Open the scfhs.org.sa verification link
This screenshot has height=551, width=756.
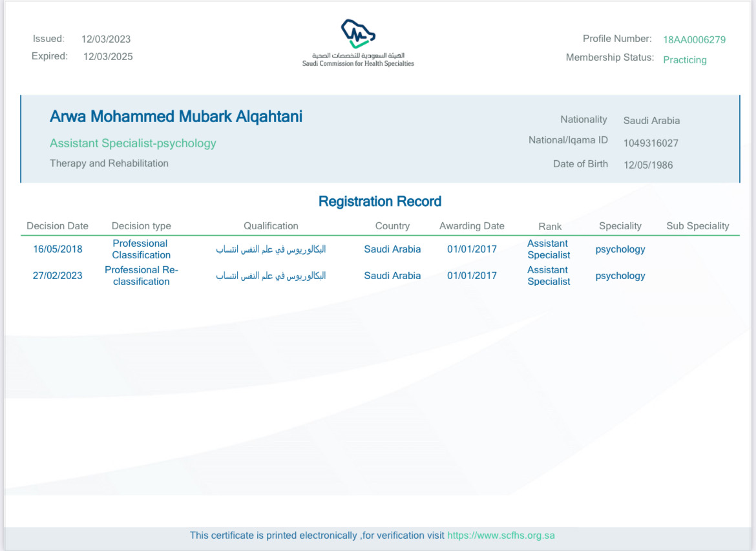click(x=501, y=535)
